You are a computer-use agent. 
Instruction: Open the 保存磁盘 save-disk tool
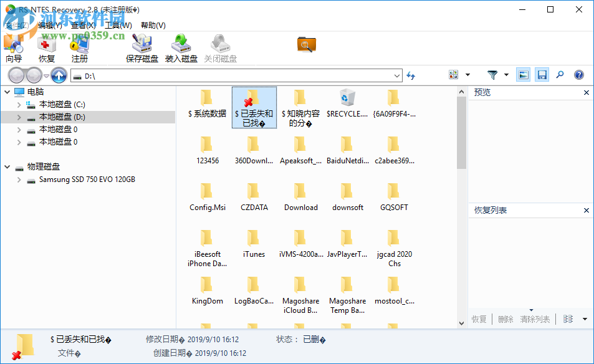[141, 47]
